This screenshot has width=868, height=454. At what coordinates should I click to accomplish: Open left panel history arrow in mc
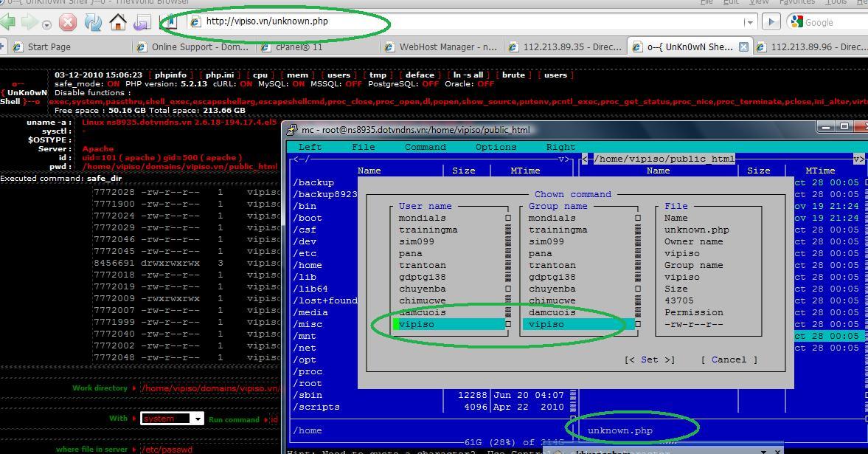click(563, 159)
